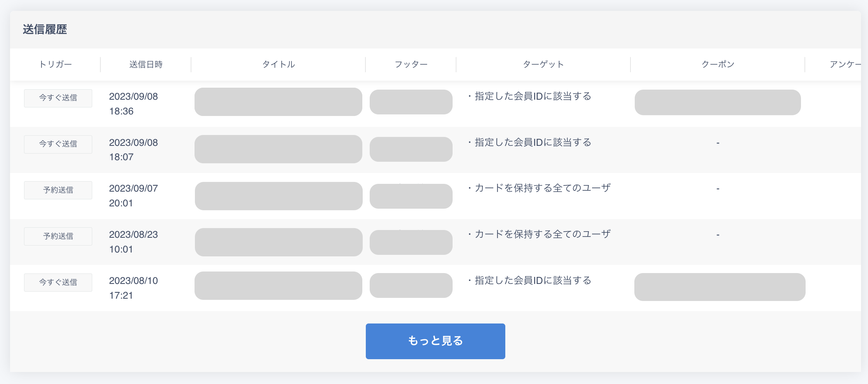The image size is (868, 384).
Task: Select the フッター column header
Action: pyautogui.click(x=411, y=64)
